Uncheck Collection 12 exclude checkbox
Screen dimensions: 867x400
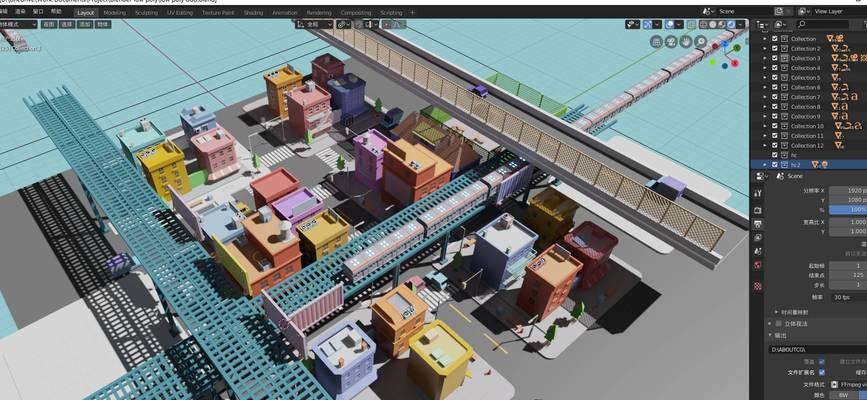pyautogui.click(x=775, y=146)
